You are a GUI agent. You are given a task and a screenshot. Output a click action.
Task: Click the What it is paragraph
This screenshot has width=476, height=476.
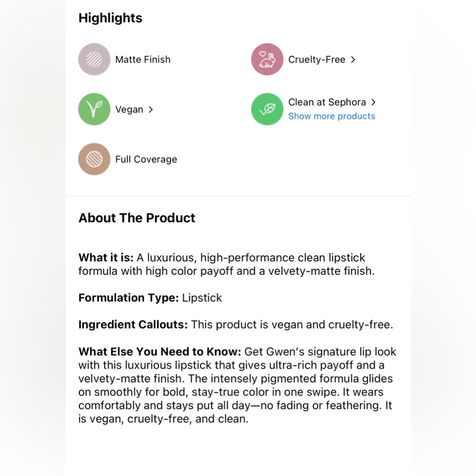click(227, 264)
